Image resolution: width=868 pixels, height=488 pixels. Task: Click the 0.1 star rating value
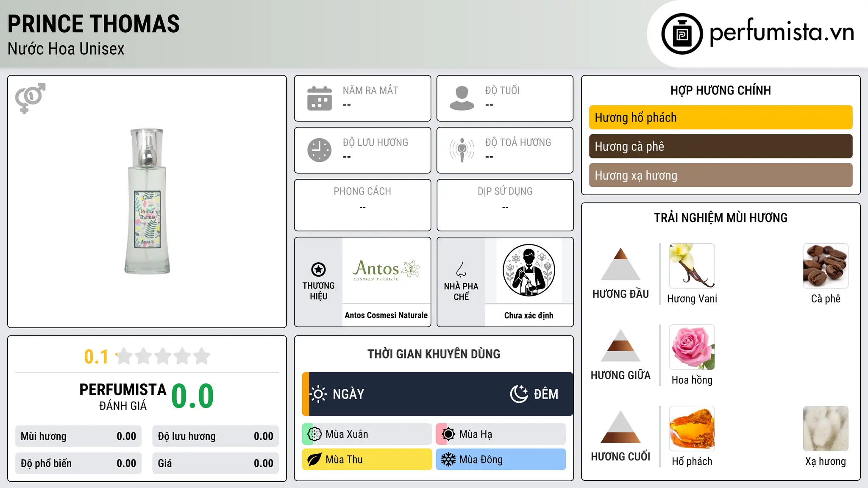[96, 357]
